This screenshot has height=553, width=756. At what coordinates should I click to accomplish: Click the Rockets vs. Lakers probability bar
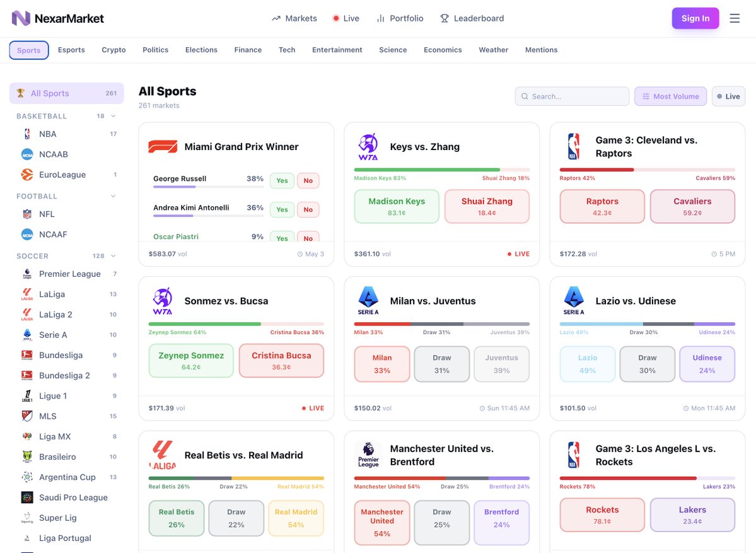(648, 478)
